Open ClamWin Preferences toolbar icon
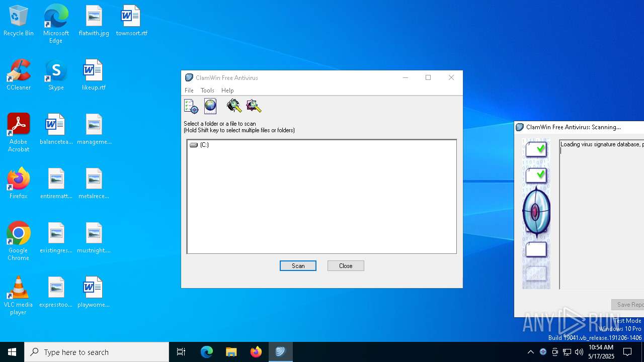This screenshot has height=362, width=644. coord(191,106)
